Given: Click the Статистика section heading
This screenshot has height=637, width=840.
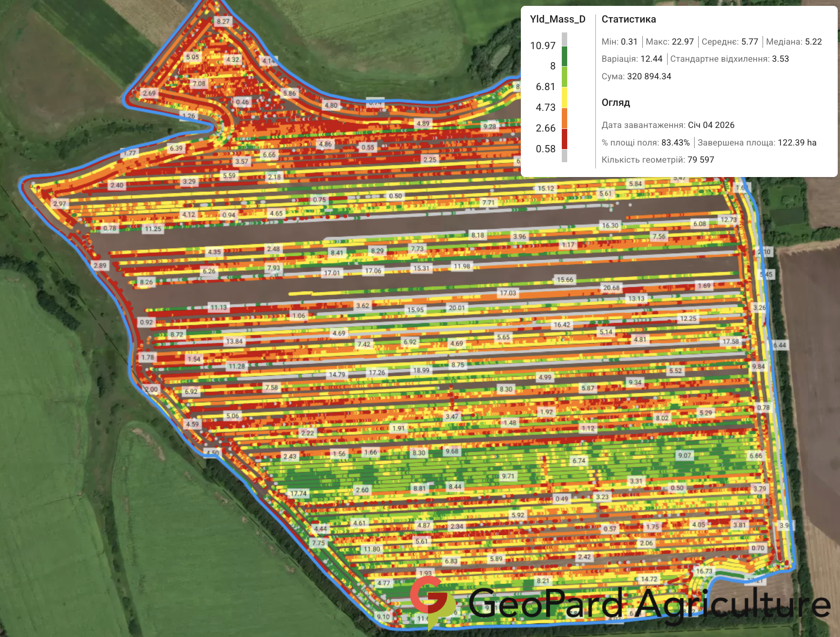Looking at the screenshot, I should pyautogui.click(x=628, y=19).
